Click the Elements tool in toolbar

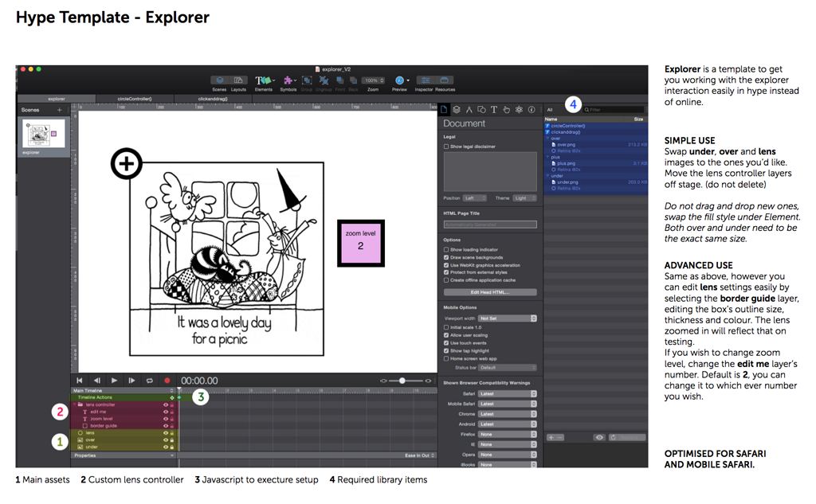tap(262, 80)
